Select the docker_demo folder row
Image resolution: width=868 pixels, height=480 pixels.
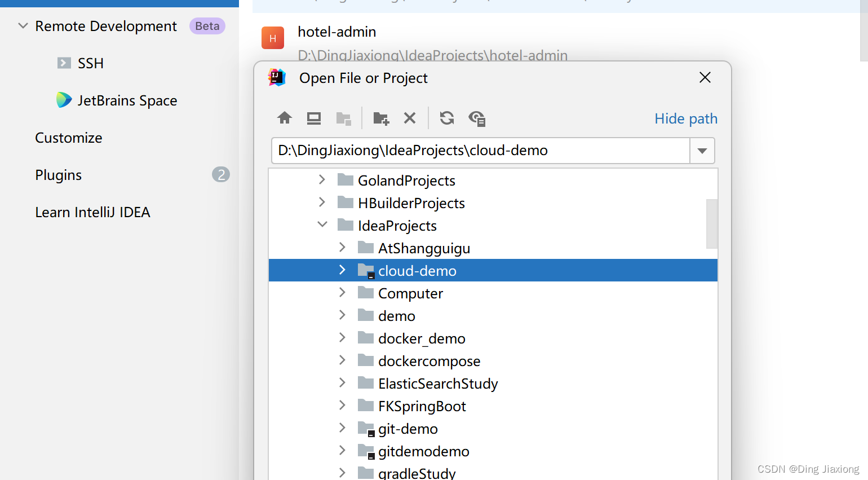pyautogui.click(x=493, y=338)
